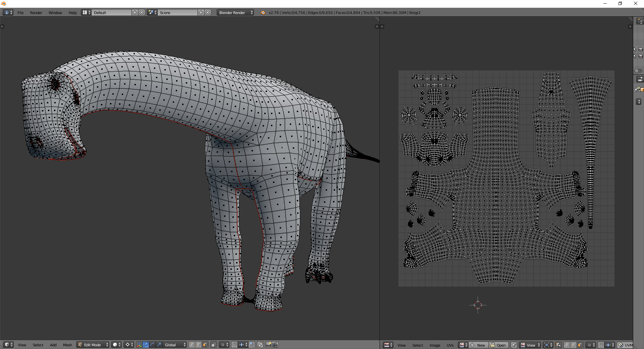The height and width of the screenshot is (349, 644).
Task: Expand the Global orientation dropdown
Action: (175, 345)
